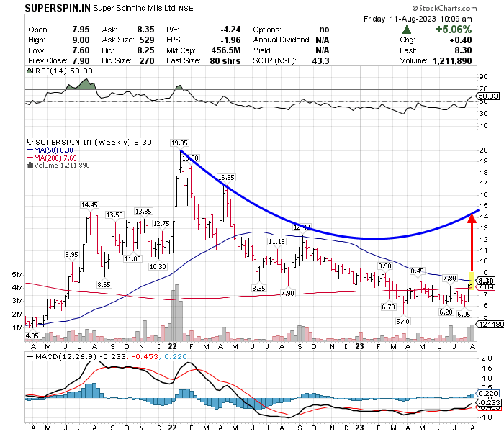
Task: Click the 14.45 price peak label
Action: pyautogui.click(x=89, y=205)
